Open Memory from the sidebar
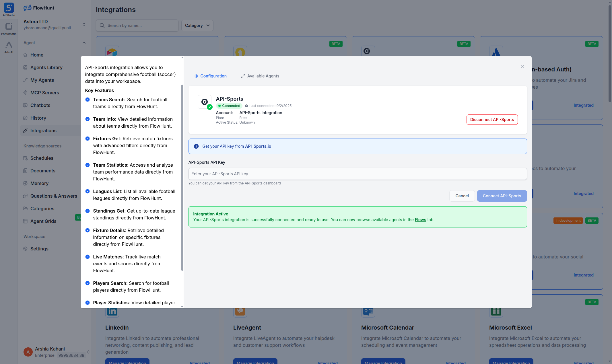The image size is (612, 364). (39, 183)
